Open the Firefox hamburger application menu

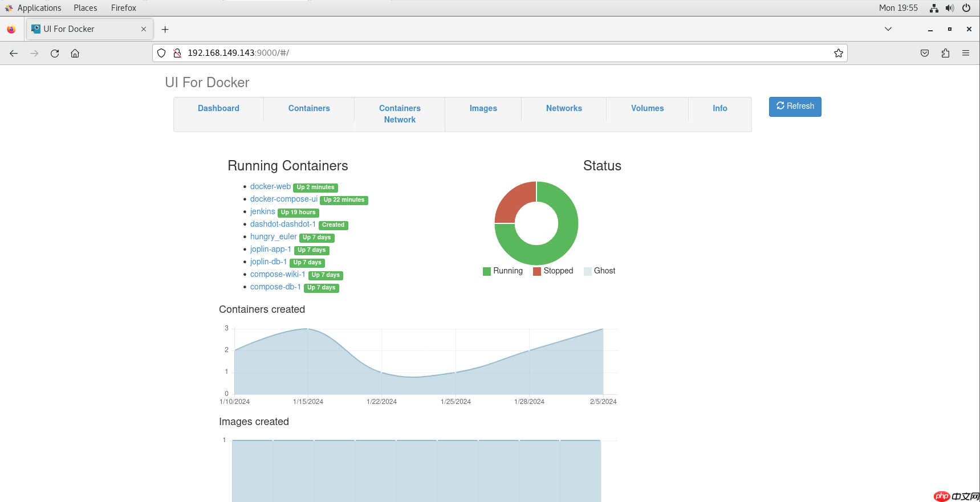click(x=966, y=53)
